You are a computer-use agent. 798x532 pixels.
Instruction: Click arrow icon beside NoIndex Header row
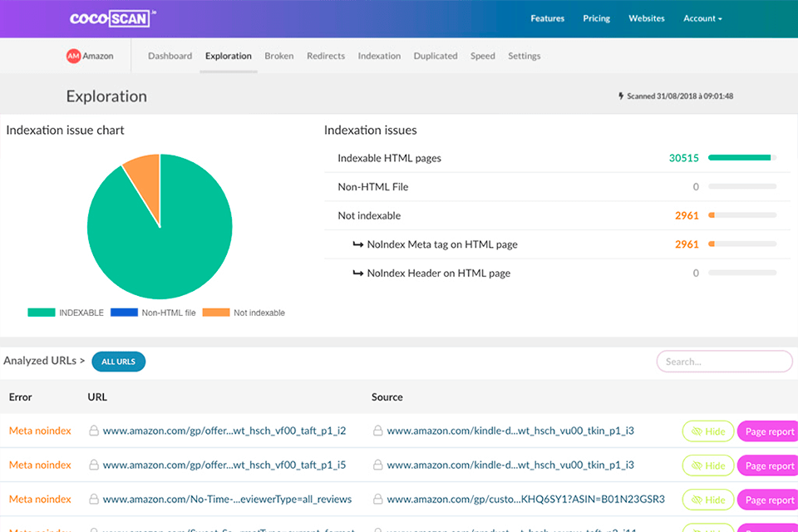coord(357,273)
